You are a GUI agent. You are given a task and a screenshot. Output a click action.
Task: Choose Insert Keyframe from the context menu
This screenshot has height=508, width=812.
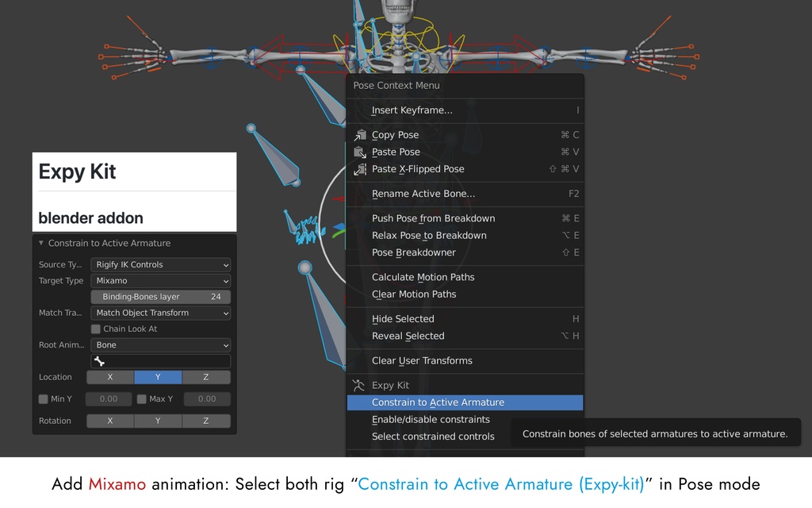click(x=465, y=110)
